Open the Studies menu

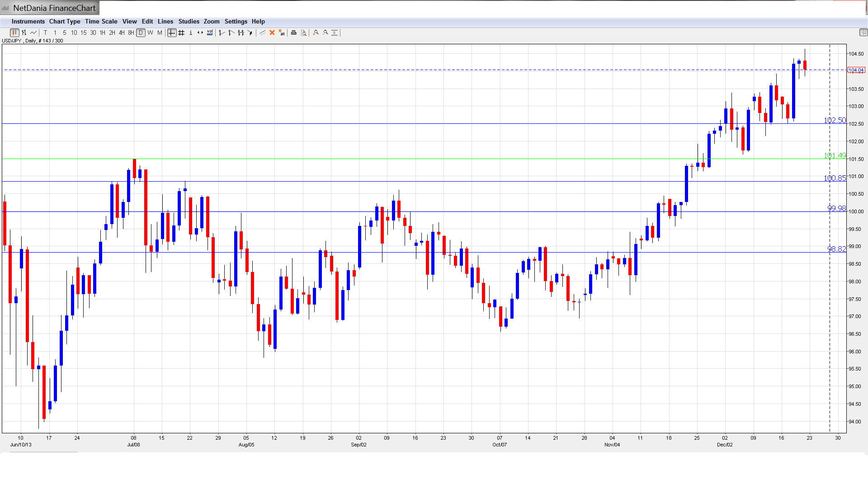click(x=189, y=21)
